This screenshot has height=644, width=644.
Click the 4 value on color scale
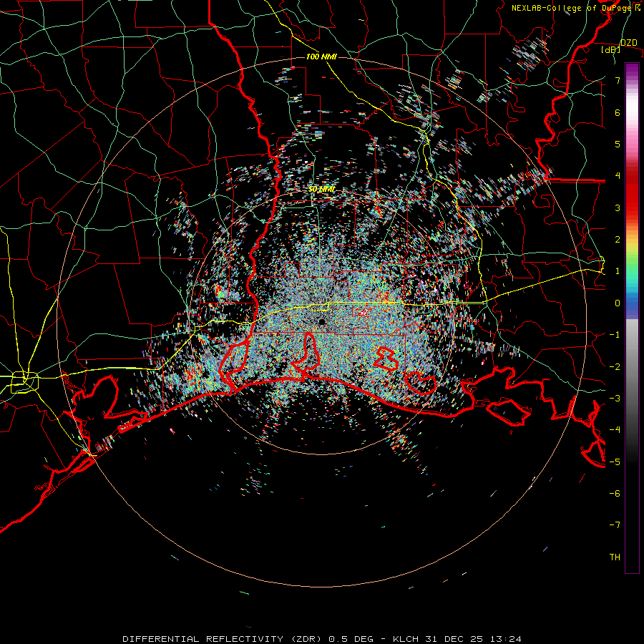pyautogui.click(x=618, y=176)
